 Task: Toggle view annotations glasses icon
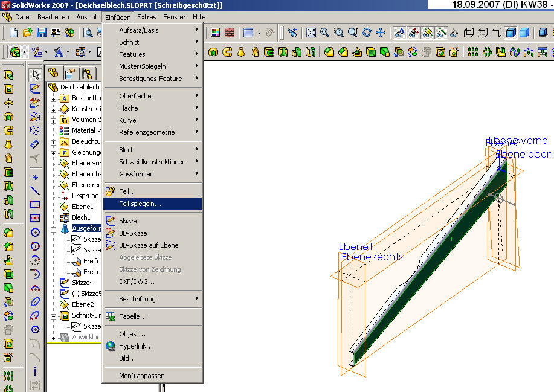399,33
